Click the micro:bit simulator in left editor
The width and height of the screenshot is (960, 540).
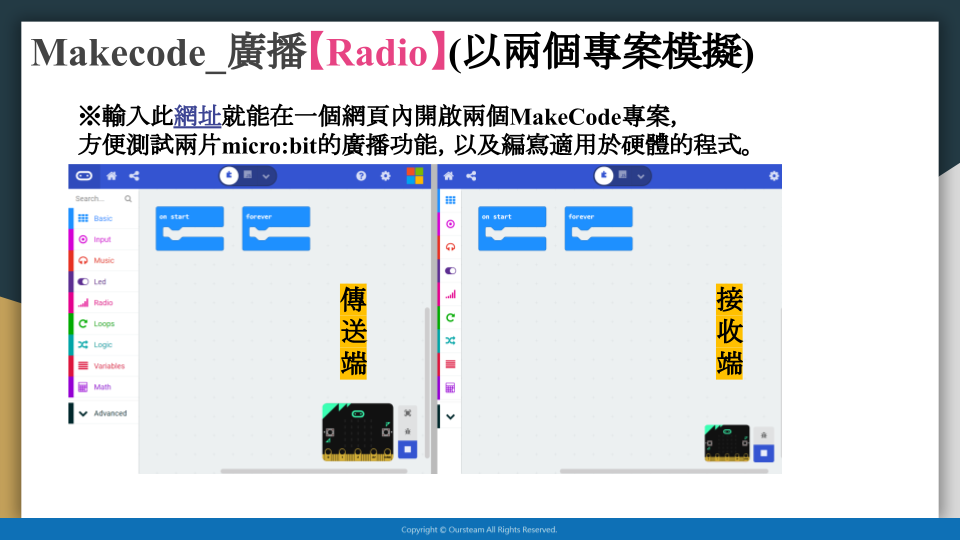[358, 432]
